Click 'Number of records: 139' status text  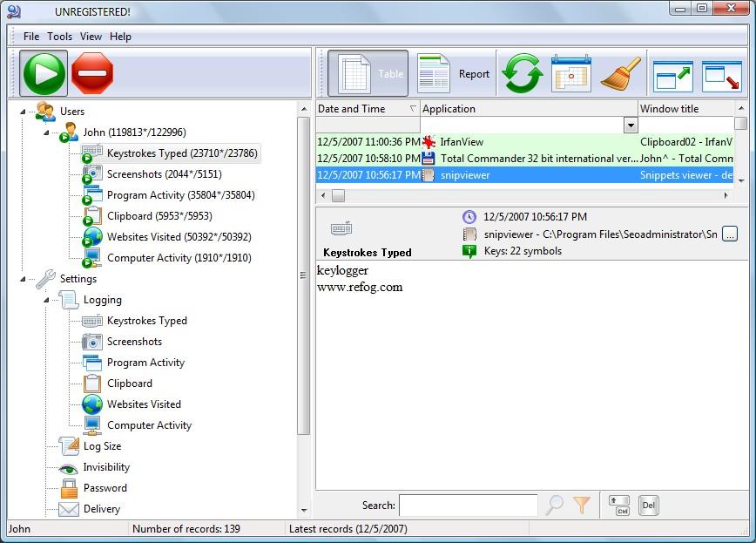click(x=186, y=529)
